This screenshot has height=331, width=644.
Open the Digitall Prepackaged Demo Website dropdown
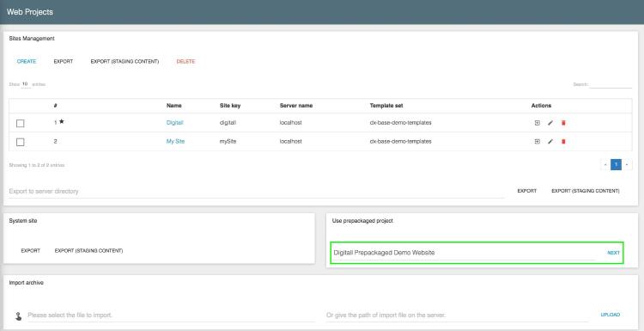(x=464, y=253)
